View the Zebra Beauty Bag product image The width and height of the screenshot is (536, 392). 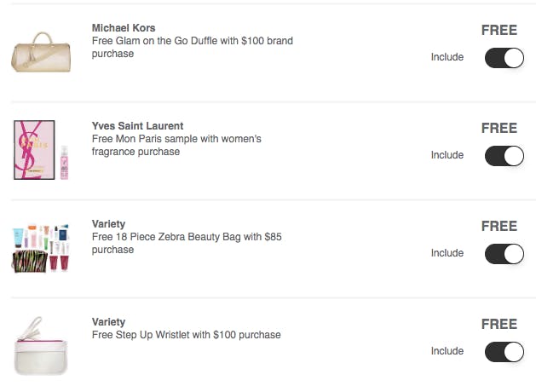(x=41, y=248)
